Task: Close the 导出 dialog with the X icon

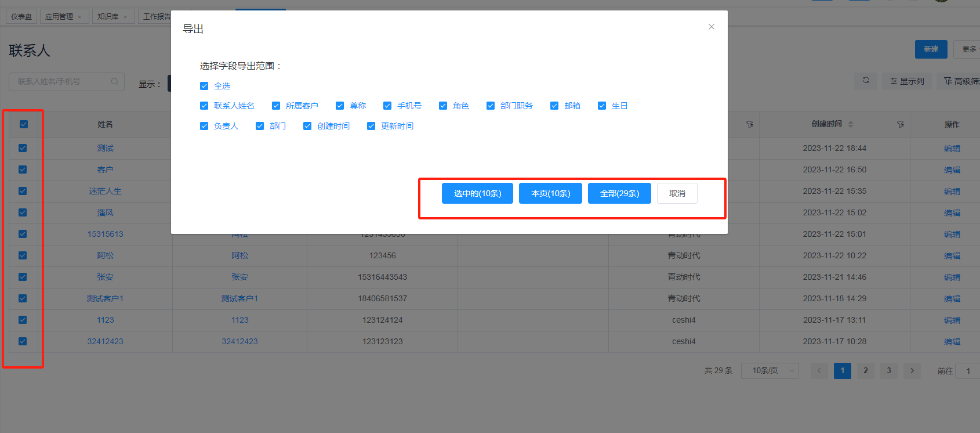Action: pyautogui.click(x=711, y=27)
